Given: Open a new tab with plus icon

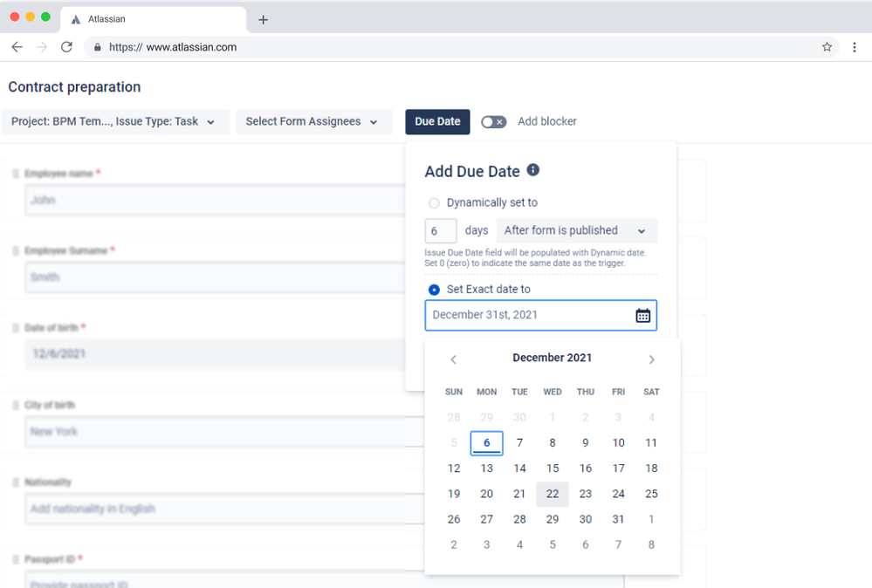Looking at the screenshot, I should [x=263, y=20].
